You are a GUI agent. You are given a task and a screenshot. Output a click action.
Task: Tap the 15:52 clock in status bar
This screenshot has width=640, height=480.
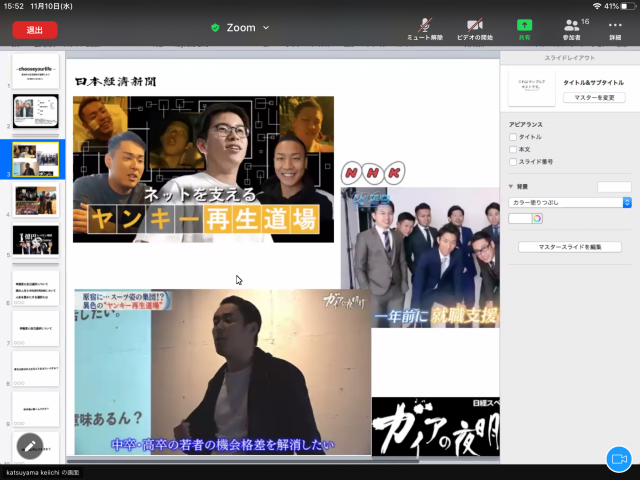13,6
